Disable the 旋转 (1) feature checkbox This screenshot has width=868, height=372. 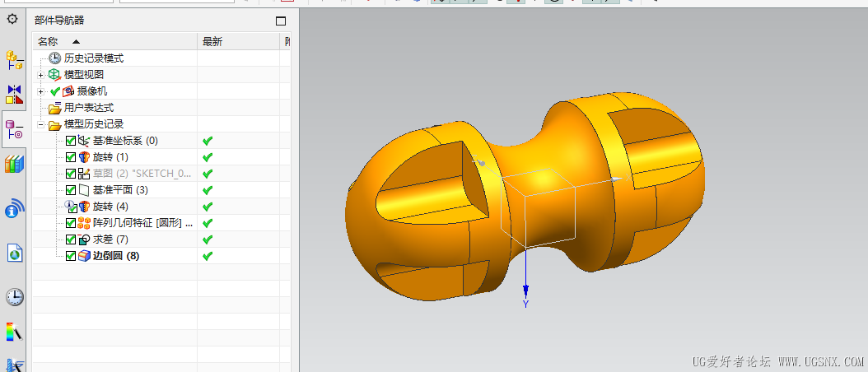pyautogui.click(x=70, y=157)
